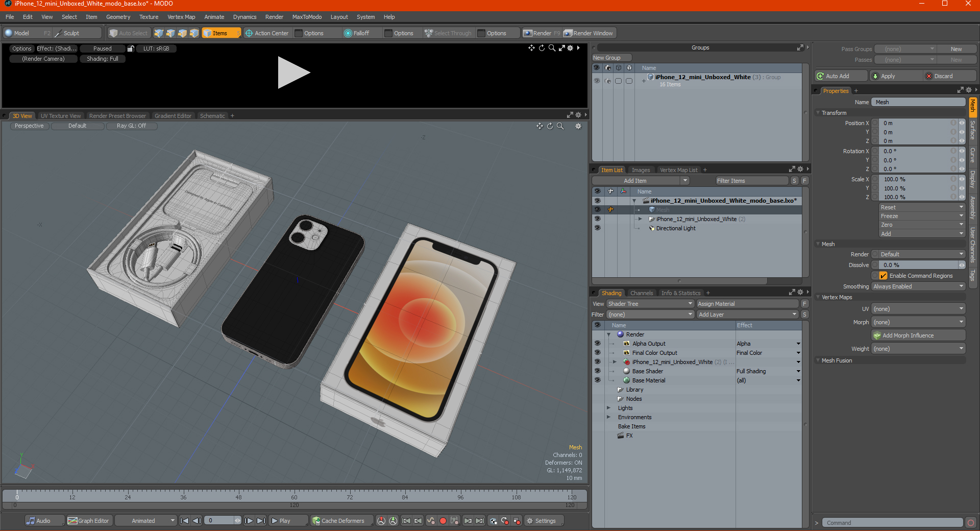Viewport: 980px width, 531px height.
Task: Switch to the Schematic tab
Action: tap(212, 116)
